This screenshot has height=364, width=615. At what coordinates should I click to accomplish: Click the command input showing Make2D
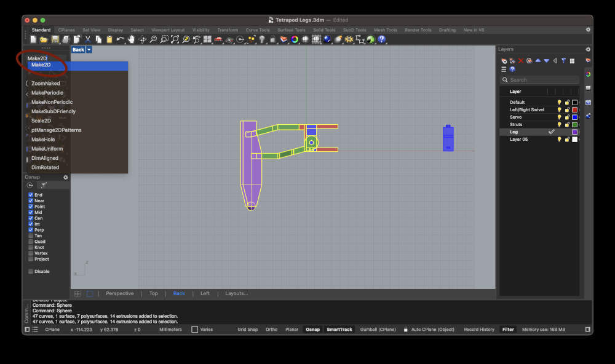(46, 58)
